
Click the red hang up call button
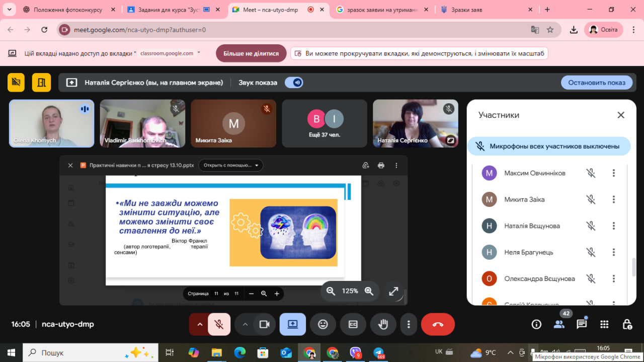(x=438, y=324)
